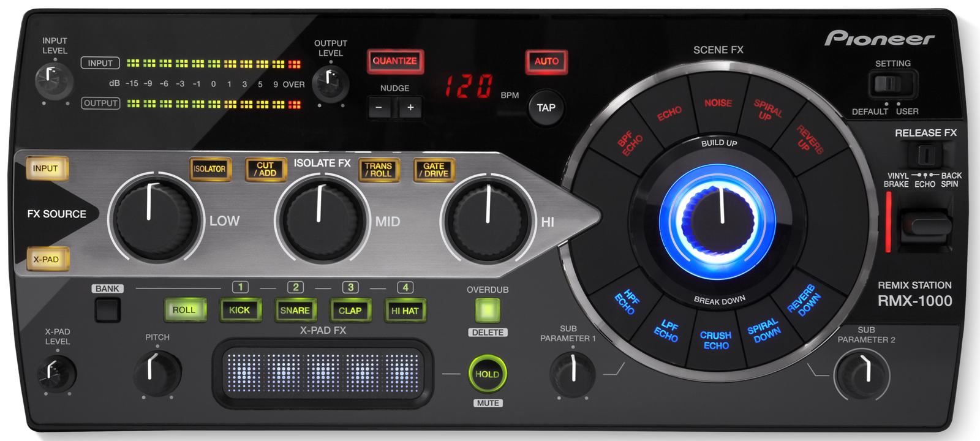This screenshot has width=980, height=441.
Task: Click the OUTPUT LEVEL knob
Action: point(331,83)
